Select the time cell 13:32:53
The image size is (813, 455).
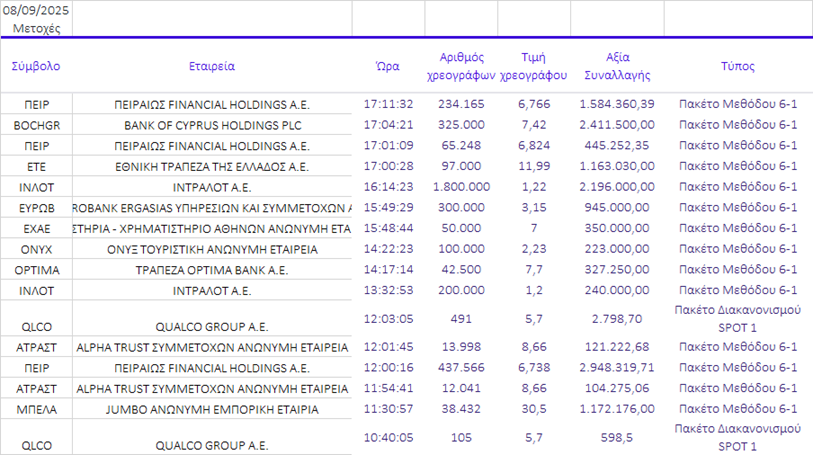(388, 291)
